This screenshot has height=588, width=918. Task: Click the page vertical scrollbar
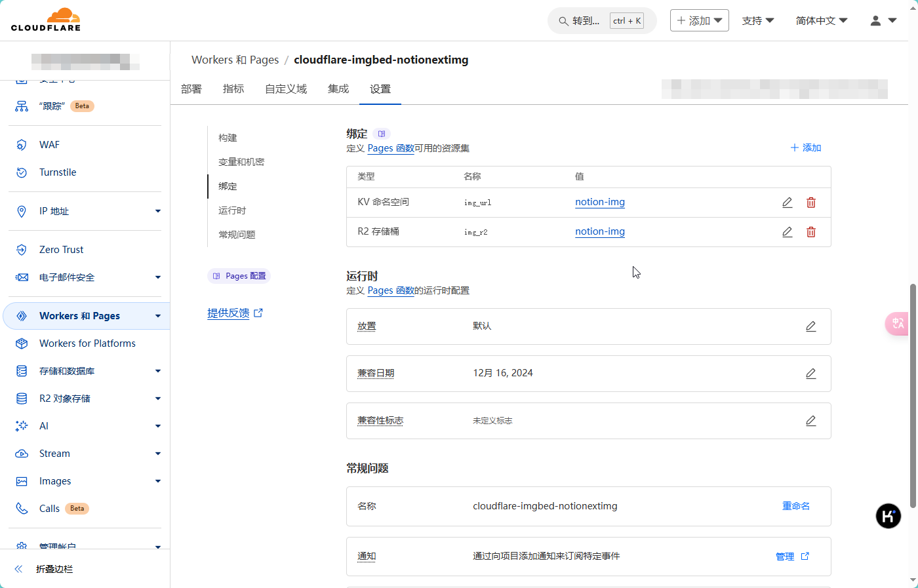click(x=913, y=395)
